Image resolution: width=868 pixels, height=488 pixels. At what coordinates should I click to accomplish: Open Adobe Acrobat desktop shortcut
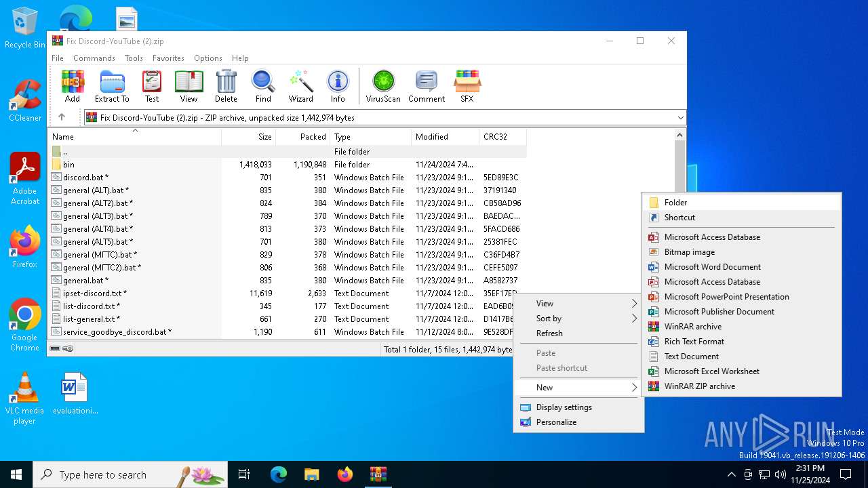25,178
